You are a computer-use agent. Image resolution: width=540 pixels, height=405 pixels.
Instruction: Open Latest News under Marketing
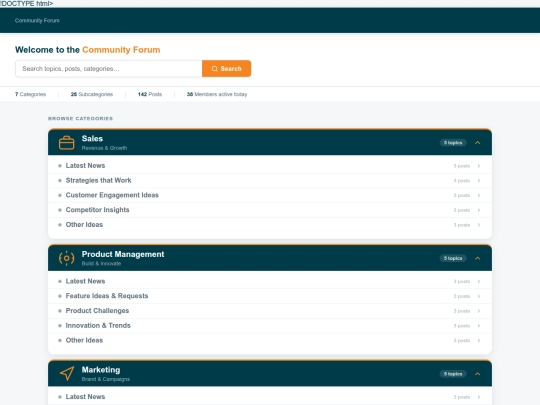click(270, 397)
